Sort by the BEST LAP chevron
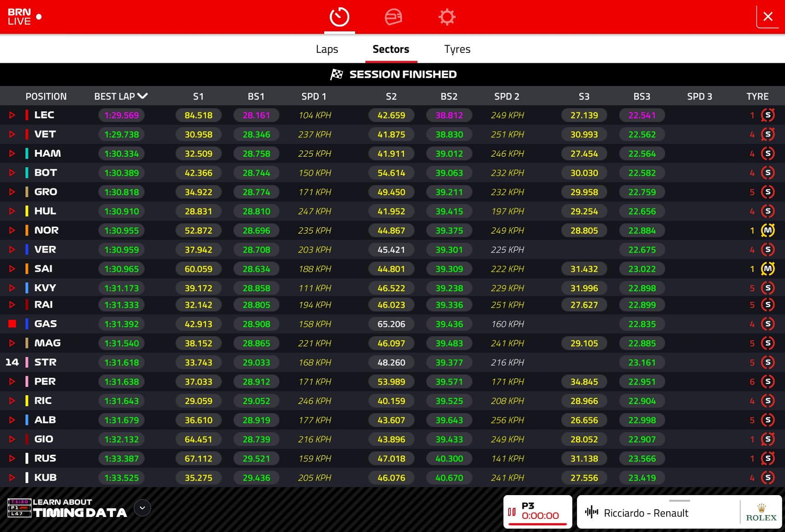Viewport: 785px width, 532px height. 143,96
